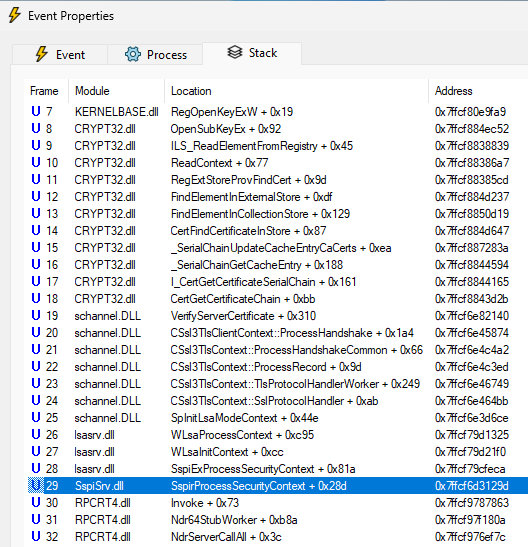Image resolution: width=528 pixels, height=547 pixels.
Task: Click the user-mode U icon for frame 22
Action: tap(36, 367)
